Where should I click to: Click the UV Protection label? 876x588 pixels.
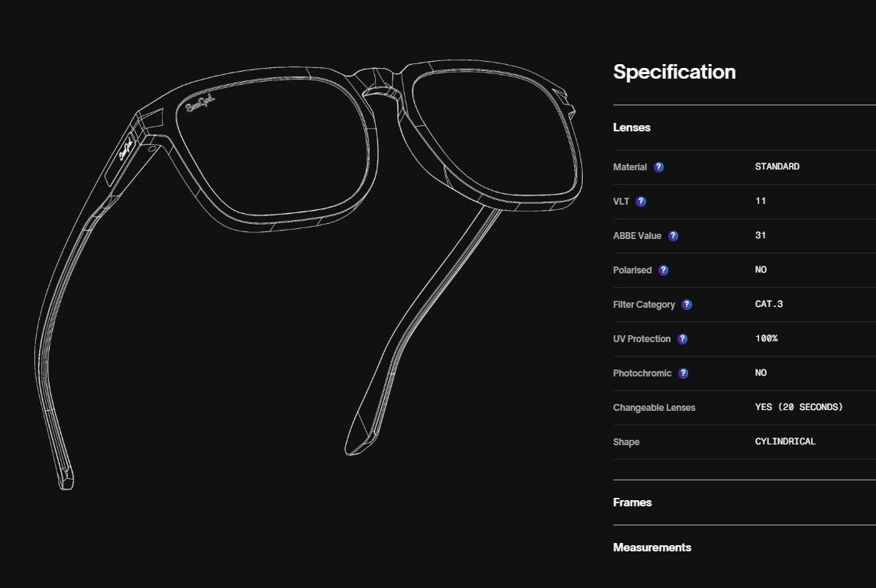(642, 339)
